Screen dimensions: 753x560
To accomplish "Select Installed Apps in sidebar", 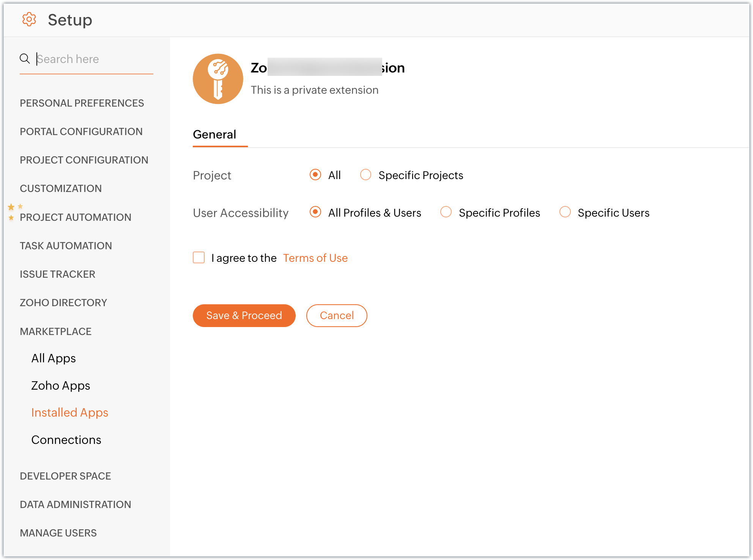I will [70, 413].
